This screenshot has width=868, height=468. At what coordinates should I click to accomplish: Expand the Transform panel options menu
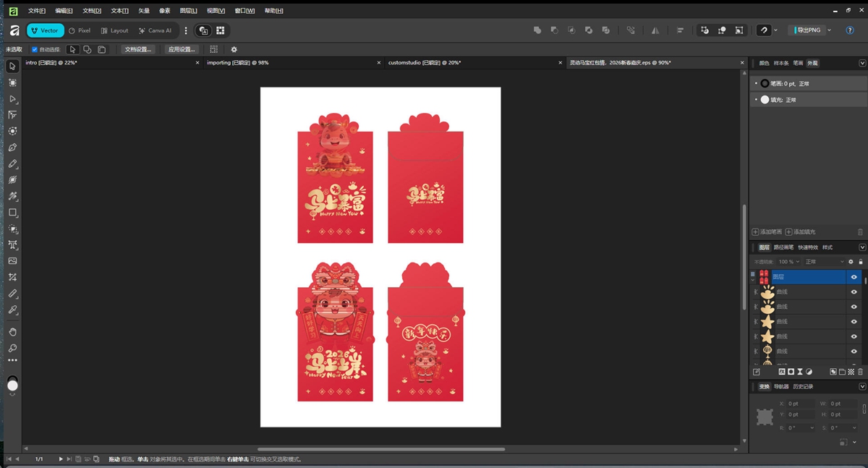point(862,387)
